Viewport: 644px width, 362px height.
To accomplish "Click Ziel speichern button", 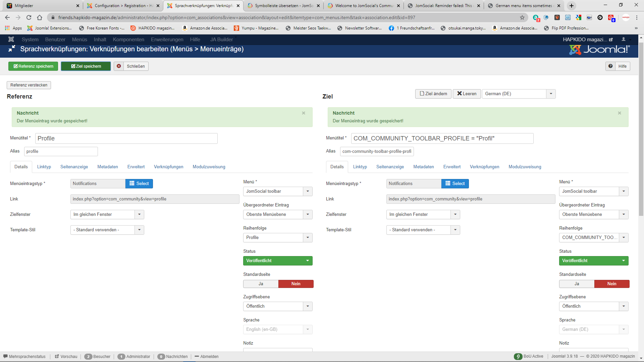I will (86, 66).
